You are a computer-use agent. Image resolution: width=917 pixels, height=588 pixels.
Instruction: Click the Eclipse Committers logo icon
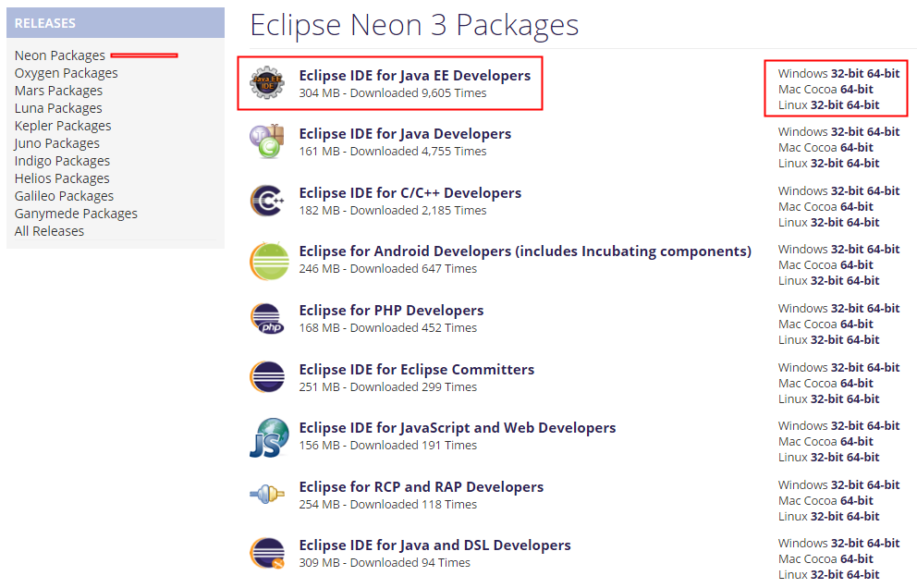coord(267,377)
